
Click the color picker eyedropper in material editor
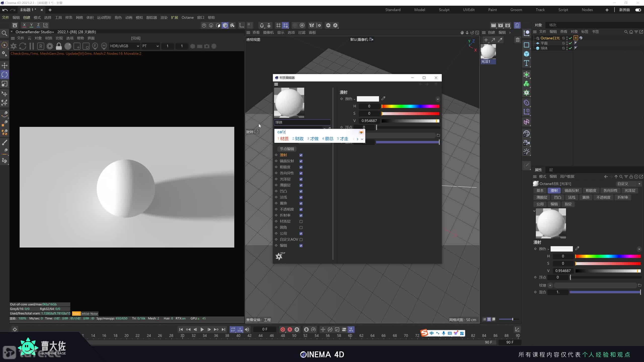[x=383, y=99]
